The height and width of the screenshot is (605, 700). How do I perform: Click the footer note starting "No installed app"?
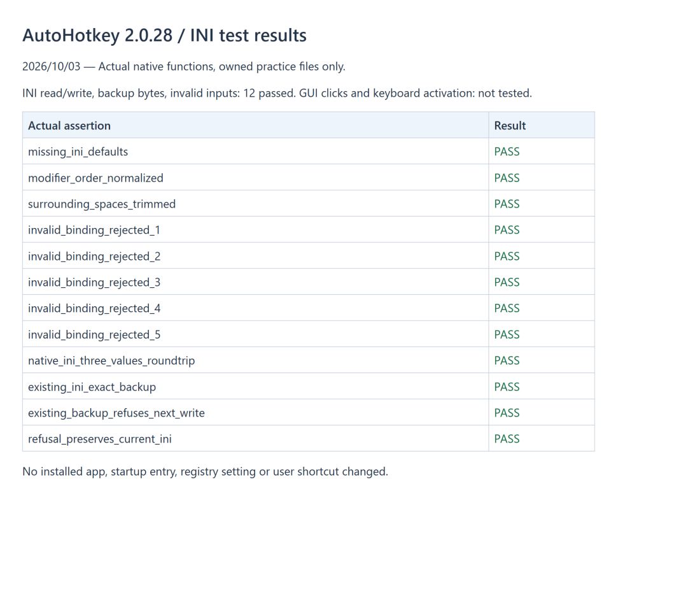point(206,472)
